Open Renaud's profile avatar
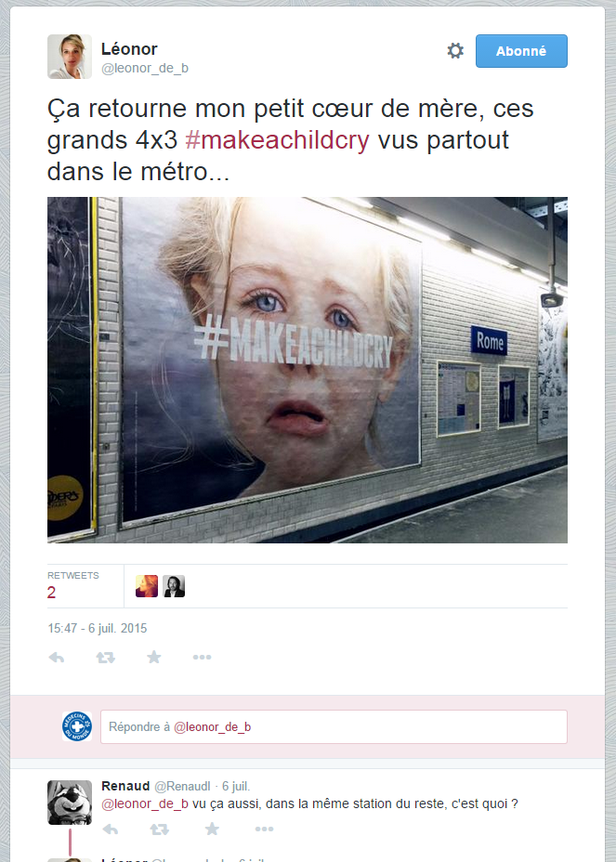 click(x=70, y=802)
